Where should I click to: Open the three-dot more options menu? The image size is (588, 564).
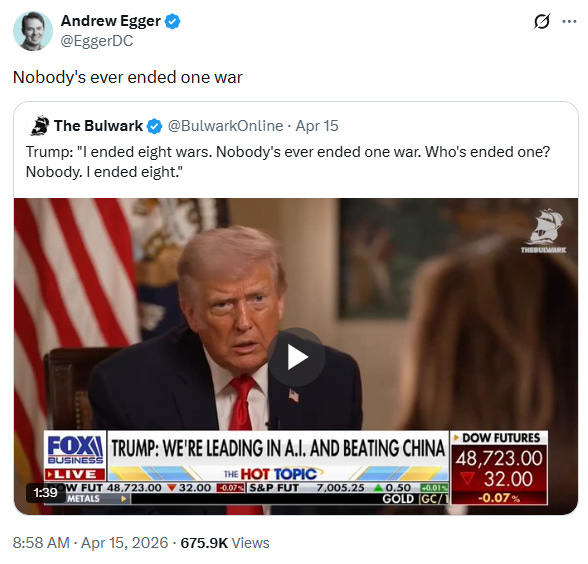click(x=569, y=22)
